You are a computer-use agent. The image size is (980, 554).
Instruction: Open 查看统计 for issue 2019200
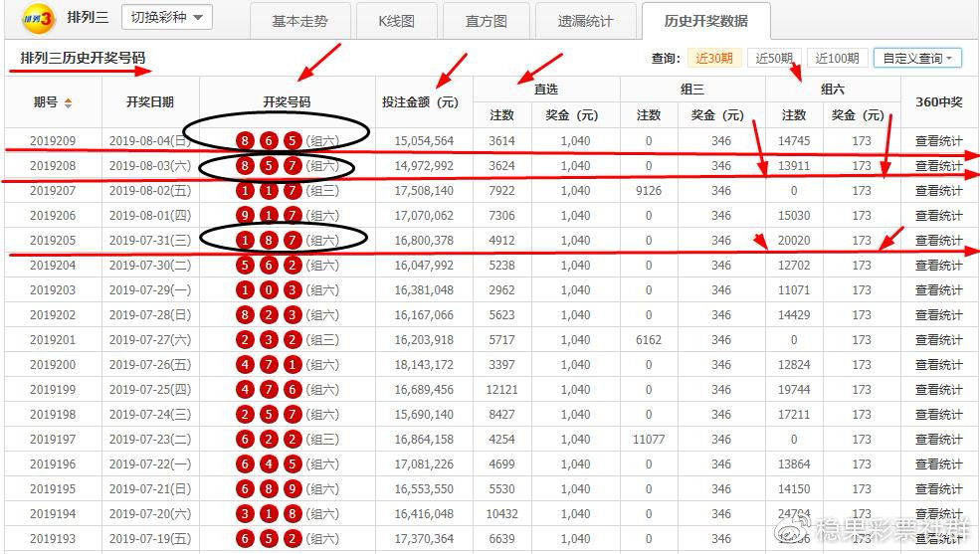click(x=939, y=365)
